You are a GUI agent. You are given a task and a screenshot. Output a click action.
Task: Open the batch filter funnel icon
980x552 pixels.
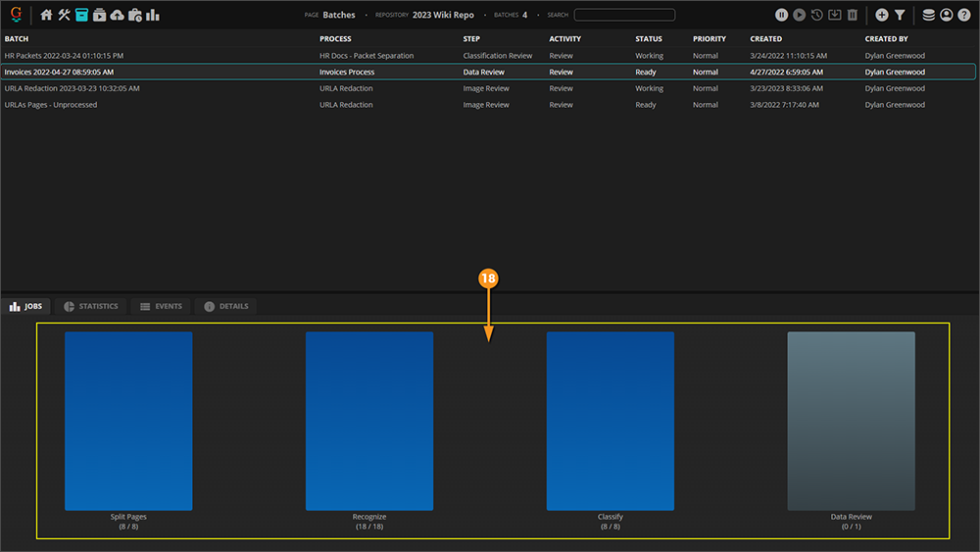point(900,15)
